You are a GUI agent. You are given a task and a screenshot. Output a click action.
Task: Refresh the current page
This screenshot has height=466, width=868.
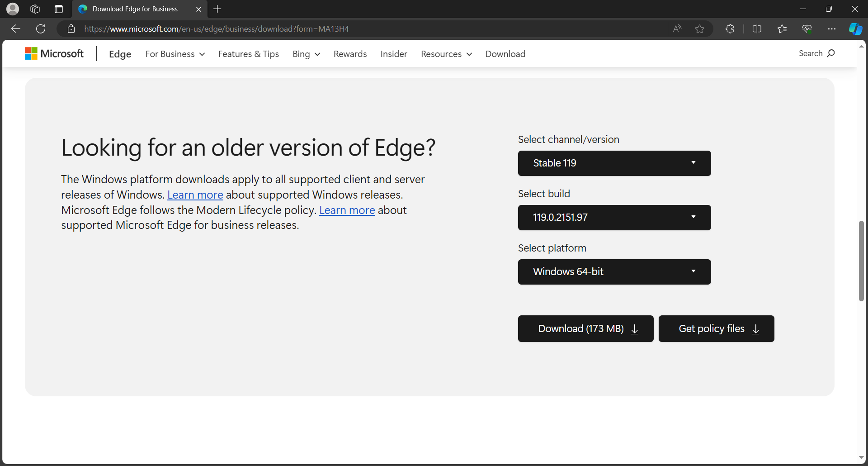coord(40,29)
